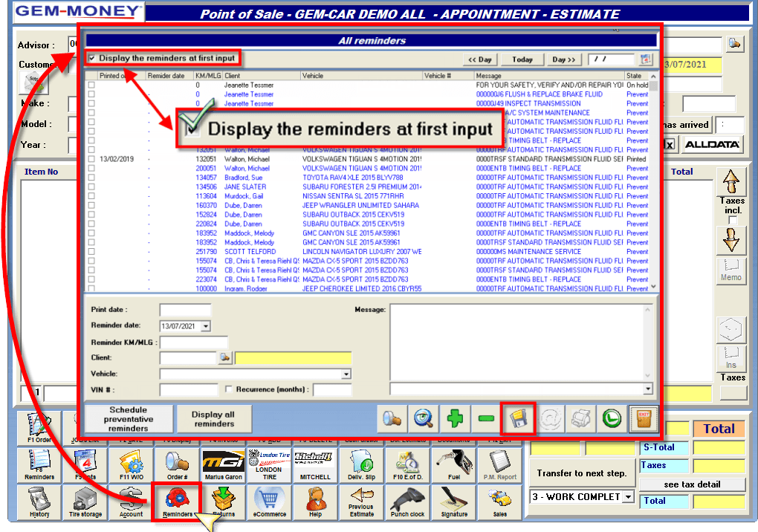758x532 pixels.
Task: Click the printer icon in reminders toolbar
Action: pos(580,418)
